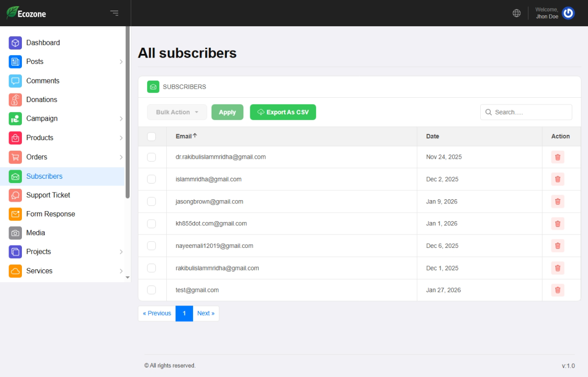Screen dimensions: 588x377
Task: Expand the Posts submenu chevron
Action: (x=121, y=62)
